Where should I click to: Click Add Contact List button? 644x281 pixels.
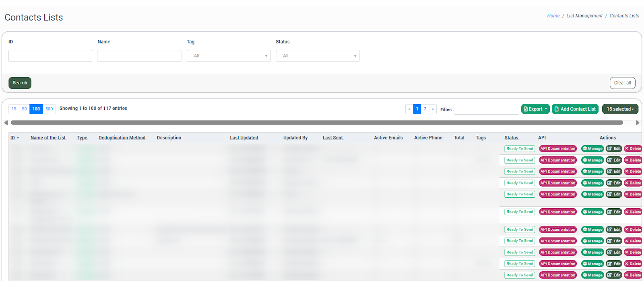pyautogui.click(x=575, y=109)
